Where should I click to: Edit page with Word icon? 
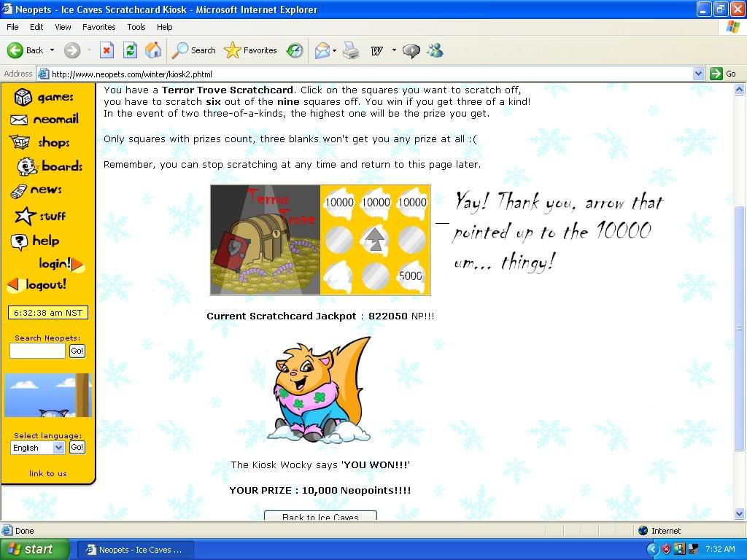377,50
